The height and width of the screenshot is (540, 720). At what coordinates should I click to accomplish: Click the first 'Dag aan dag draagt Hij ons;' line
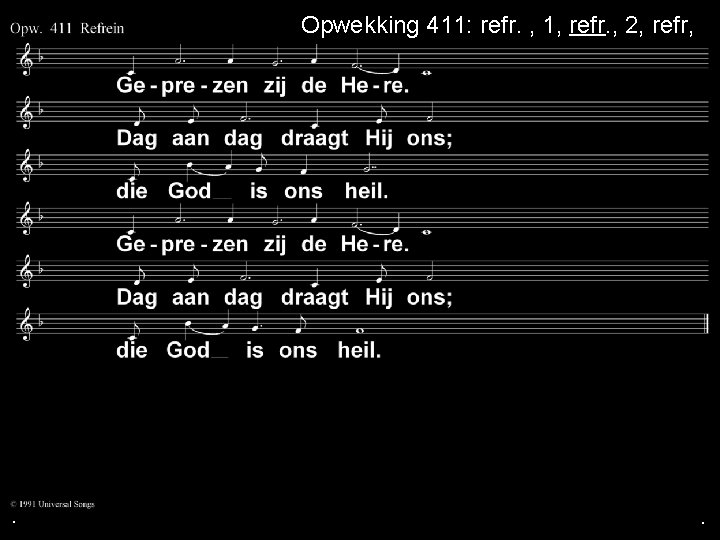[284, 139]
